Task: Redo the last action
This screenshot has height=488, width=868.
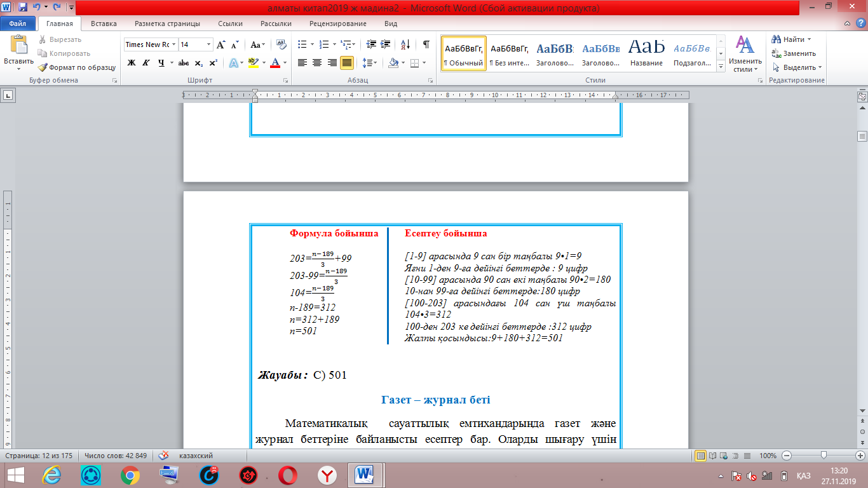Action: click(57, 8)
